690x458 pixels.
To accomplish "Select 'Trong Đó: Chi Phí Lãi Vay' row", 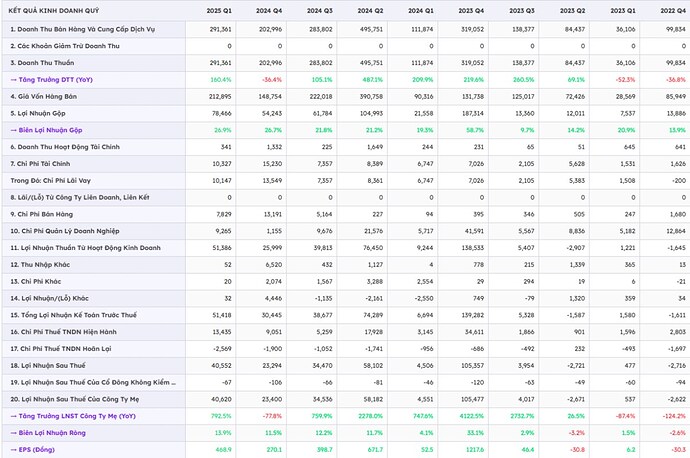I will (x=51, y=182).
